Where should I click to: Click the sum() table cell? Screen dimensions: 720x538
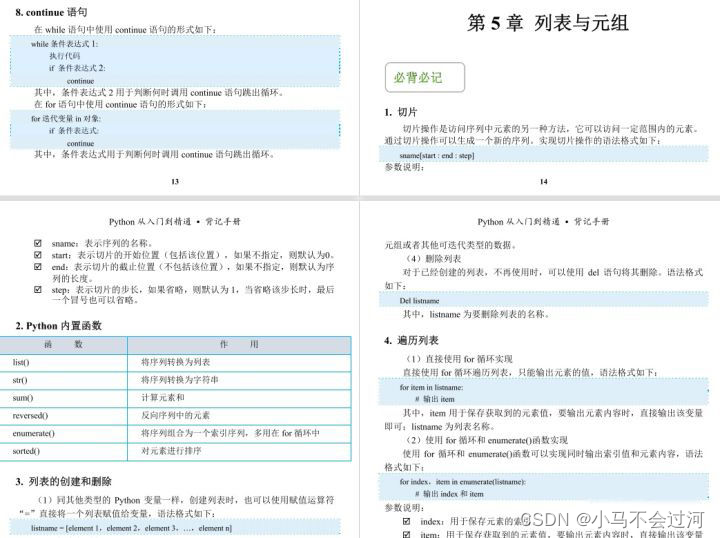tap(63, 398)
